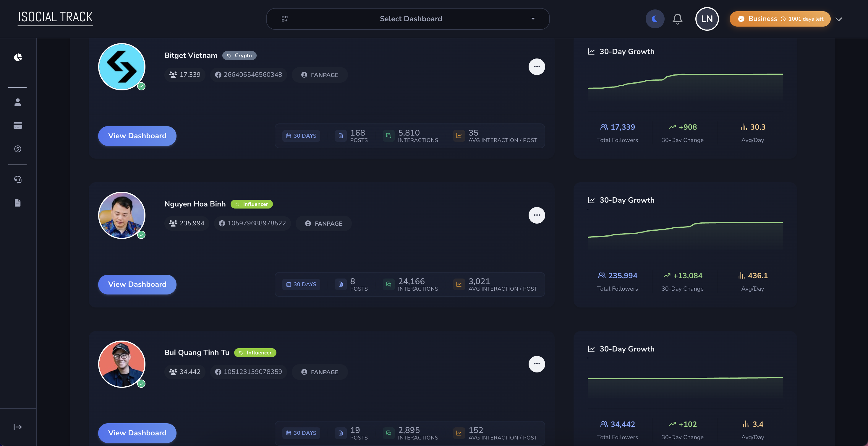Select the user profile sidebar icon
The image size is (868, 446).
(18, 102)
